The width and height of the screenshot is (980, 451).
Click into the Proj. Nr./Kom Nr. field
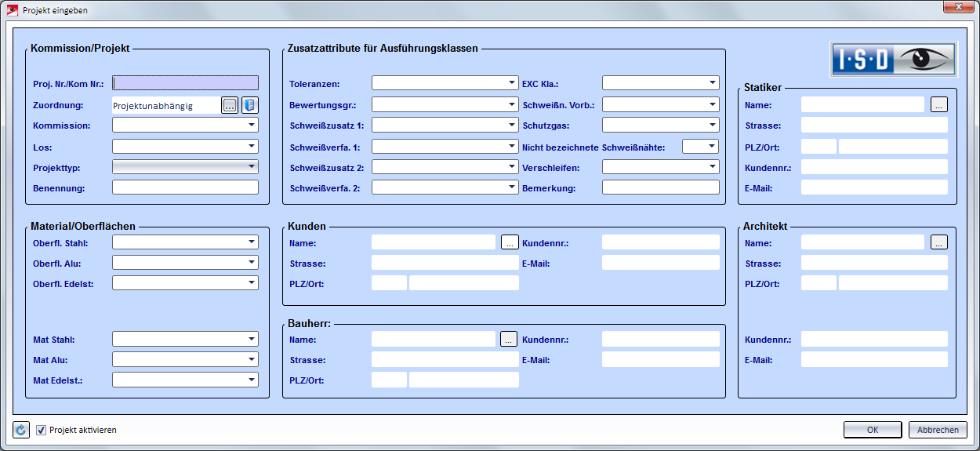click(x=185, y=83)
